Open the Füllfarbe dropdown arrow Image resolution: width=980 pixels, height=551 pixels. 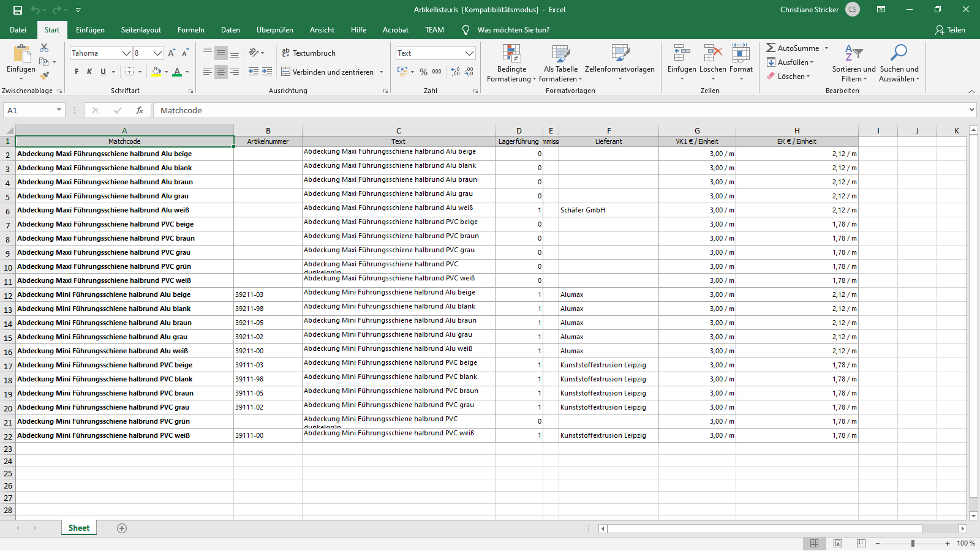click(167, 72)
